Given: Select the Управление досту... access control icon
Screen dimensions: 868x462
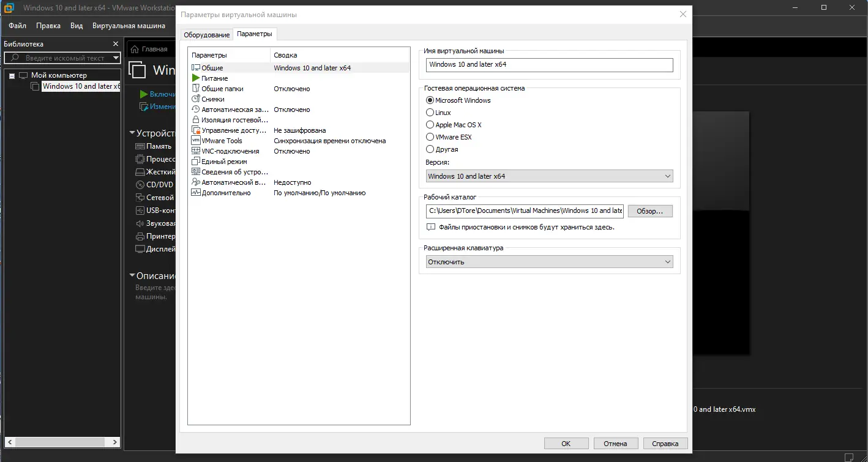Looking at the screenshot, I should (196, 130).
